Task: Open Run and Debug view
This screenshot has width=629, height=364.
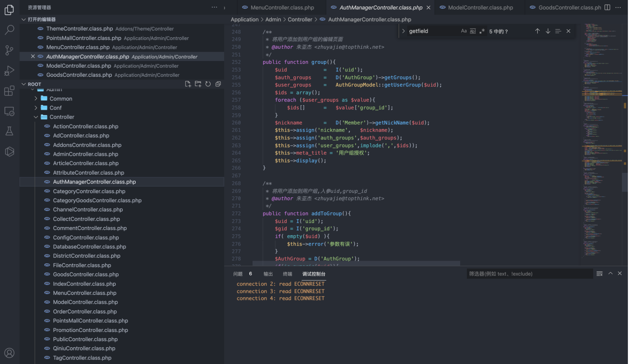Action: pyautogui.click(x=9, y=71)
